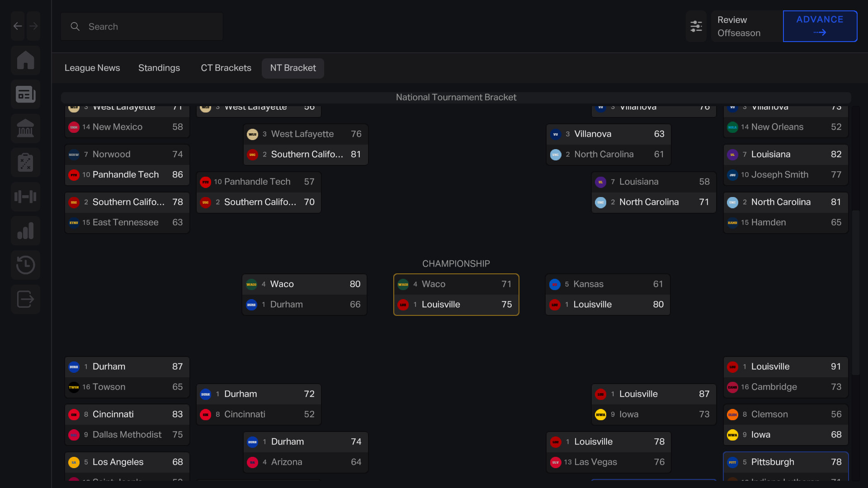Viewport: 868px width, 488px height.
Task: Switch to the League News tab
Action: click(92, 68)
